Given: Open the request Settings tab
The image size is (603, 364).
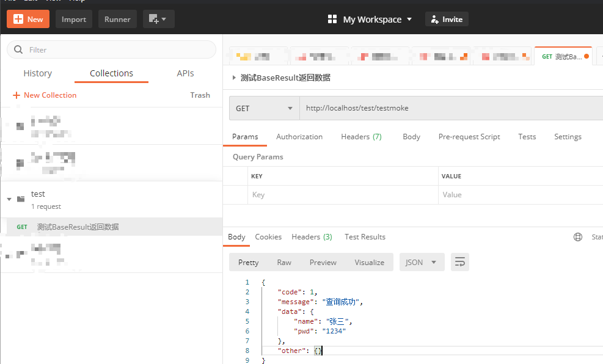Looking at the screenshot, I should 568,136.
